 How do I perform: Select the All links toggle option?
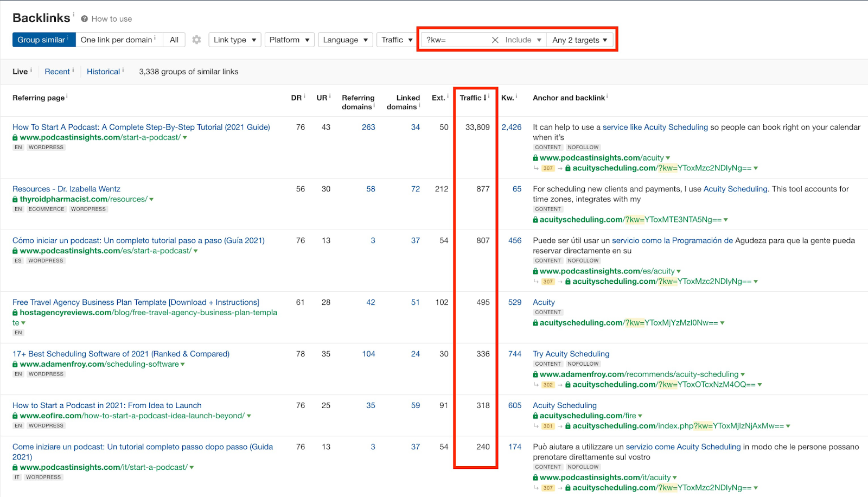[x=174, y=40]
